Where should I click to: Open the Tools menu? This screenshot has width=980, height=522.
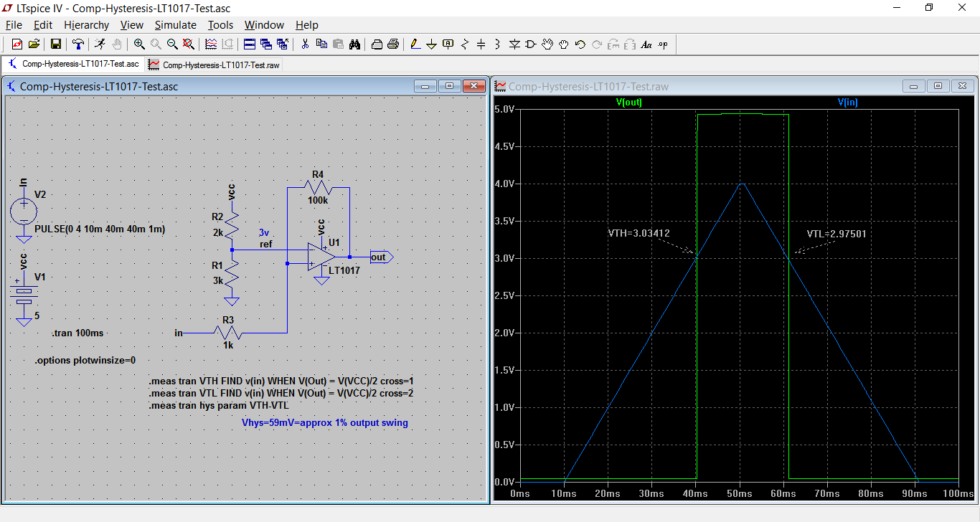pyautogui.click(x=221, y=25)
